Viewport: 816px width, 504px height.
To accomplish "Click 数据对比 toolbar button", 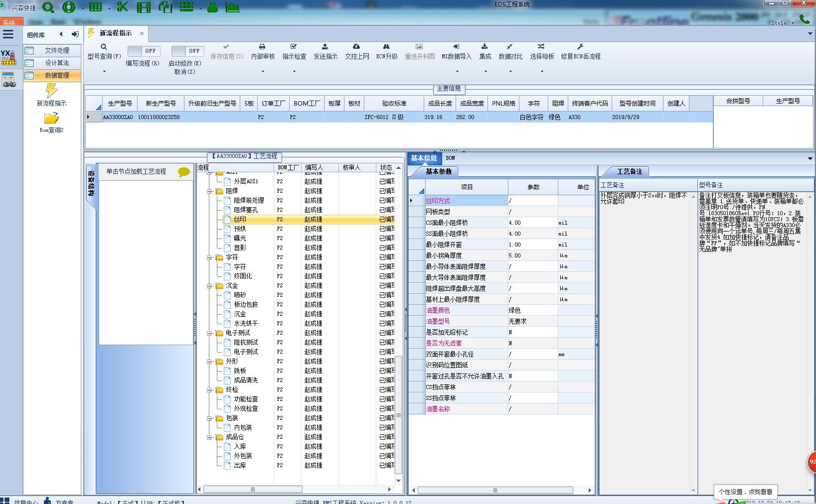I will [510, 52].
